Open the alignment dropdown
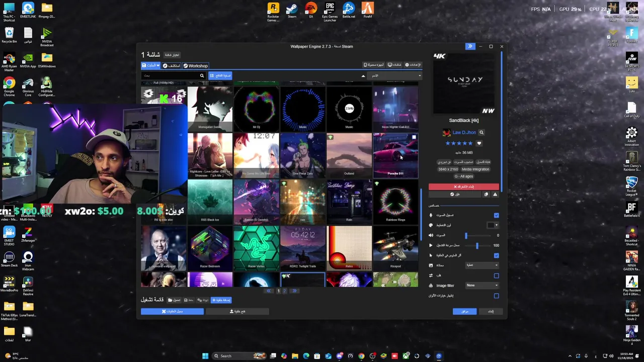This screenshot has height=362, width=644. coord(482,265)
